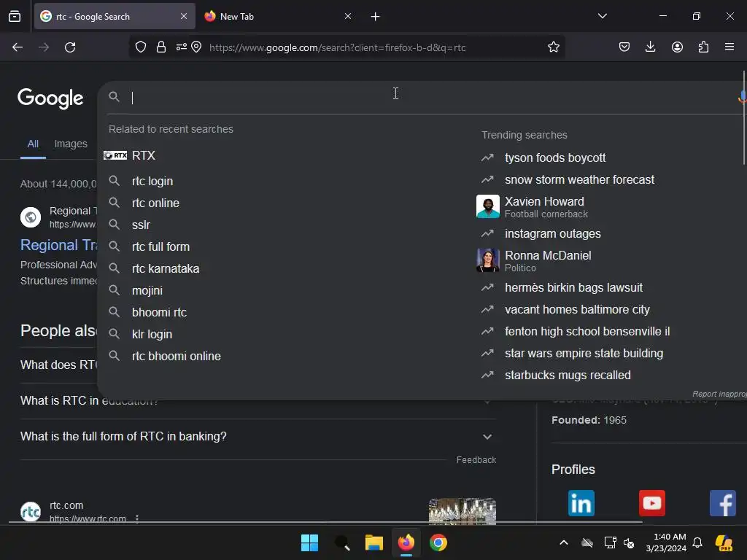Save page to Pocket

tap(624, 47)
